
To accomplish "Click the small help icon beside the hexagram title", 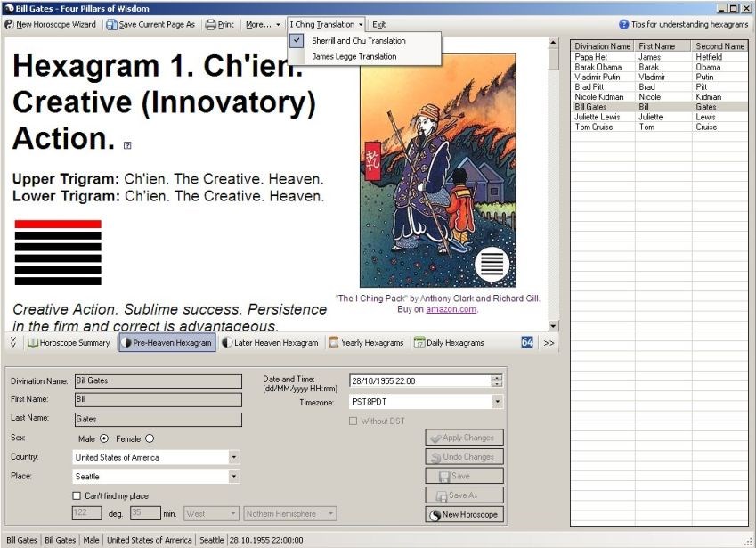I will click(x=127, y=145).
